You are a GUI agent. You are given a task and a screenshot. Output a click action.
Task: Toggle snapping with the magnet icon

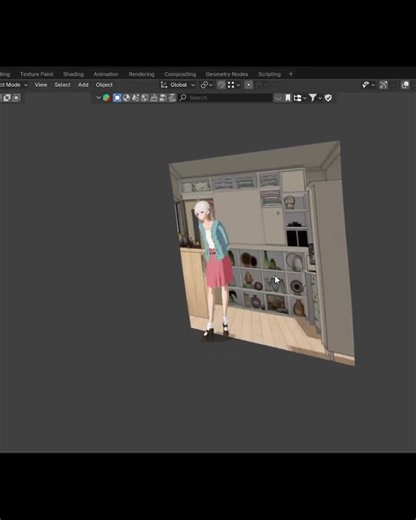pyautogui.click(x=221, y=85)
